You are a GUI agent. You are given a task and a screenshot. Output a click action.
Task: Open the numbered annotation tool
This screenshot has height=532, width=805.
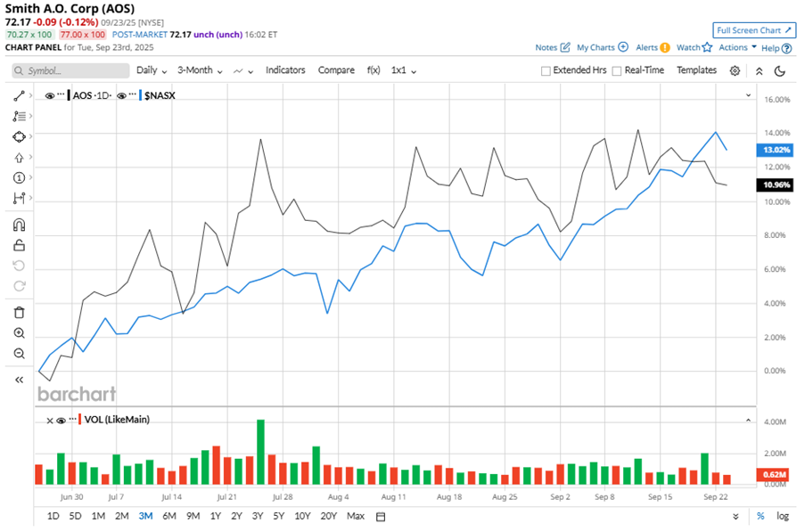pos(19,178)
